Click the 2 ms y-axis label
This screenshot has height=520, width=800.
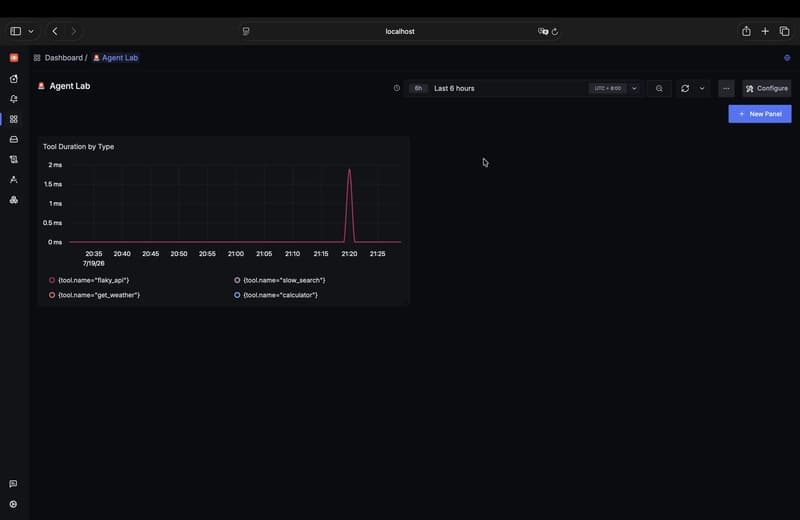(55, 165)
